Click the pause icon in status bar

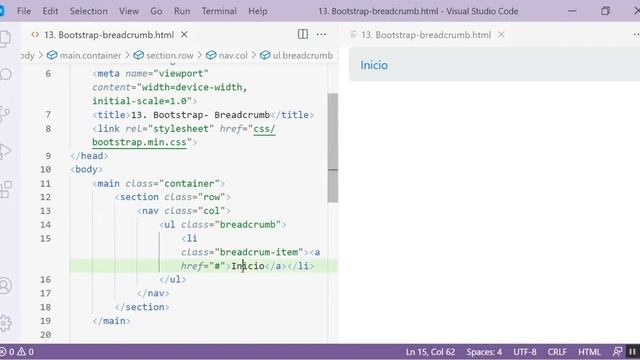click(632, 351)
